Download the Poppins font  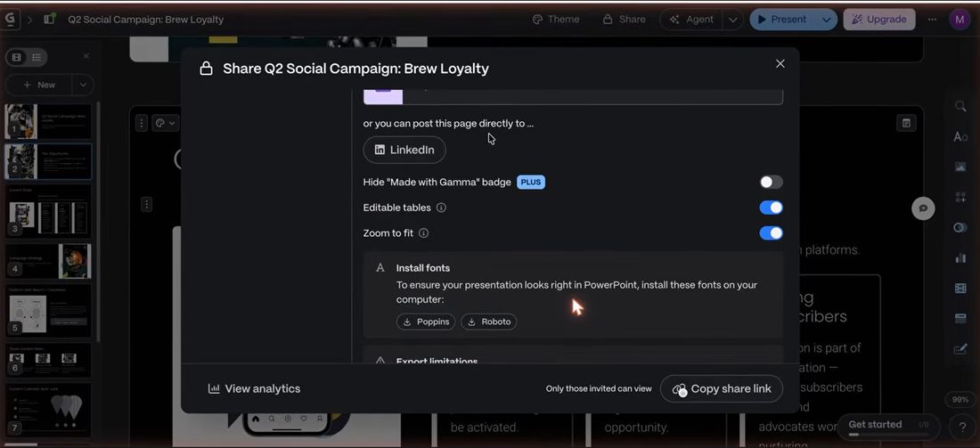[x=426, y=322]
